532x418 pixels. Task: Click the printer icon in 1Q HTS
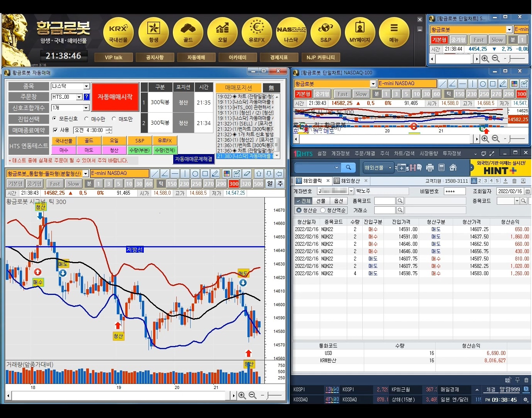coord(430,168)
